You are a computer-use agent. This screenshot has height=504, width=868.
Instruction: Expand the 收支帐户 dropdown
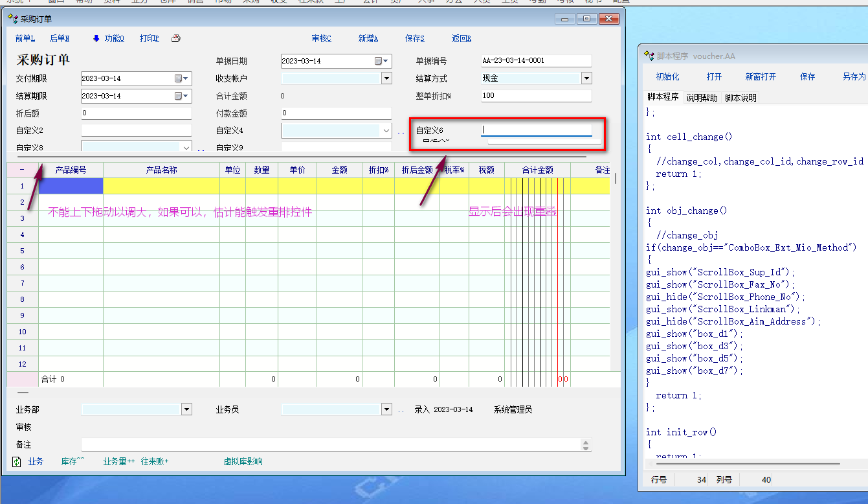pyautogui.click(x=386, y=79)
